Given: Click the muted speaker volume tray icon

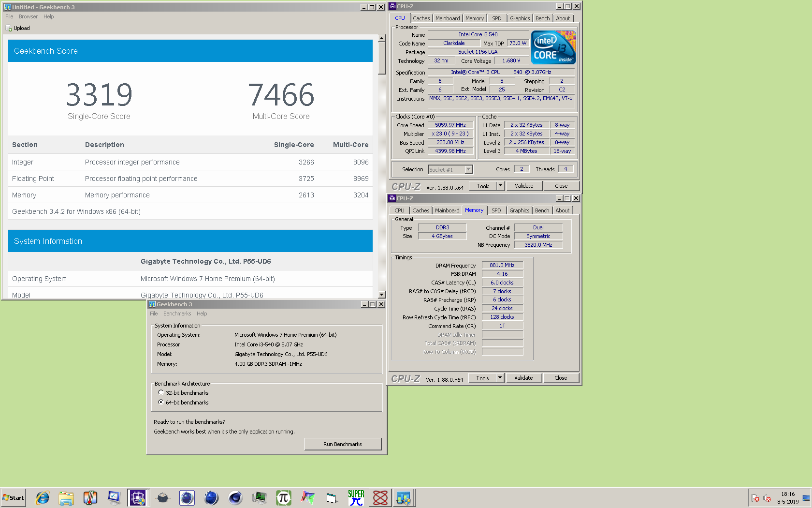Looking at the screenshot, I should [767, 498].
